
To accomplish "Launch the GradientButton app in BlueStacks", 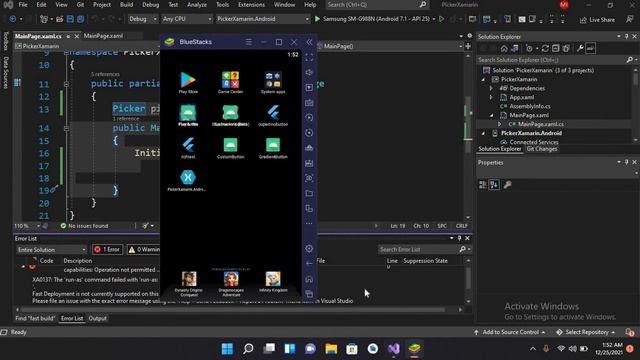I will (x=273, y=147).
